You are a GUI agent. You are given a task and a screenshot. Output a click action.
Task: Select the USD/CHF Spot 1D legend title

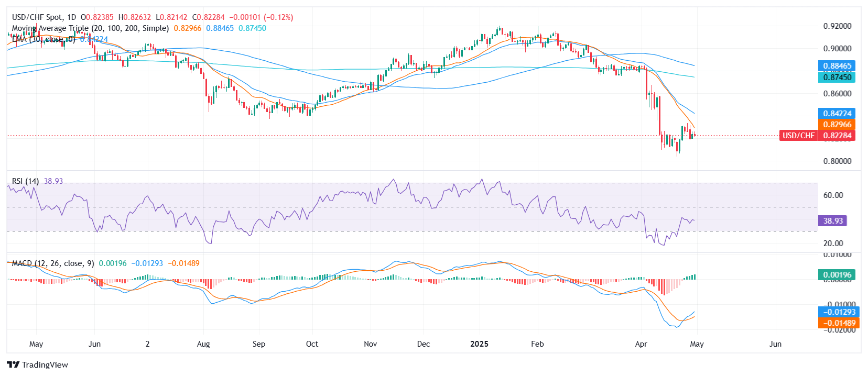click(x=44, y=17)
